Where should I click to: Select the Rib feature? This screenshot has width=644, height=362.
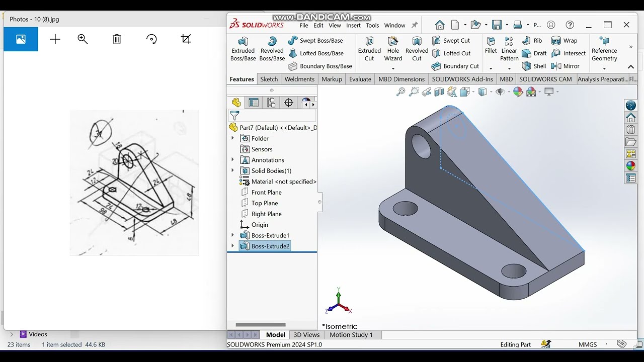[532, 41]
